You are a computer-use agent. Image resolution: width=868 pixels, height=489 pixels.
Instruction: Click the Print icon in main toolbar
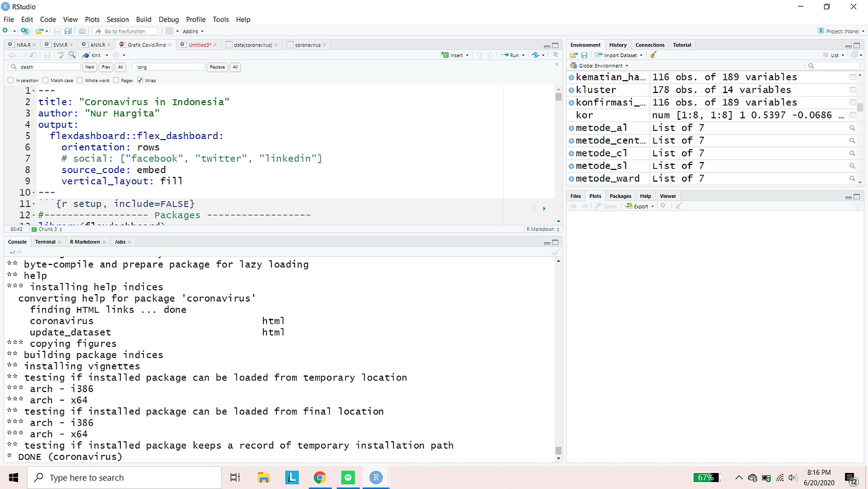coord(82,31)
